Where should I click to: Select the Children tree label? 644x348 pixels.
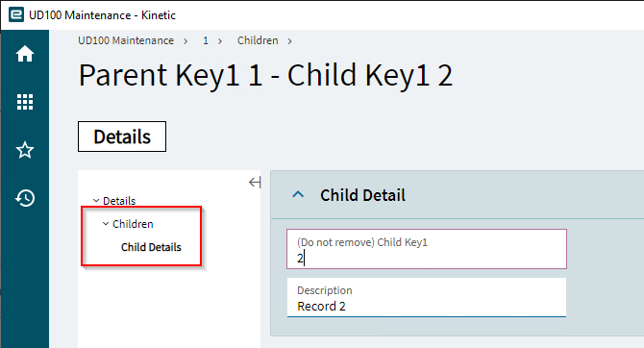(x=133, y=224)
